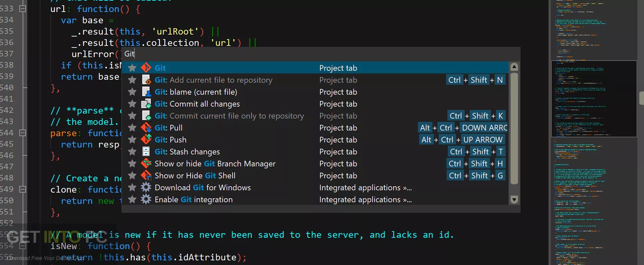This screenshot has height=265, width=644.
Task: Collapse the parse function fold at line 544
Action: [23, 133]
